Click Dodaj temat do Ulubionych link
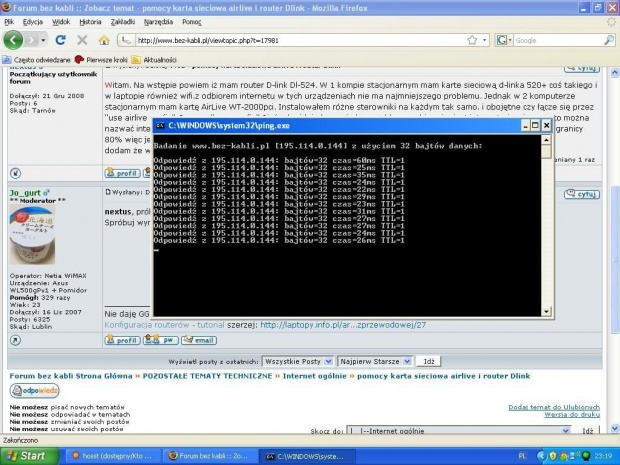Screen dimensions: 620x465 [554, 407]
